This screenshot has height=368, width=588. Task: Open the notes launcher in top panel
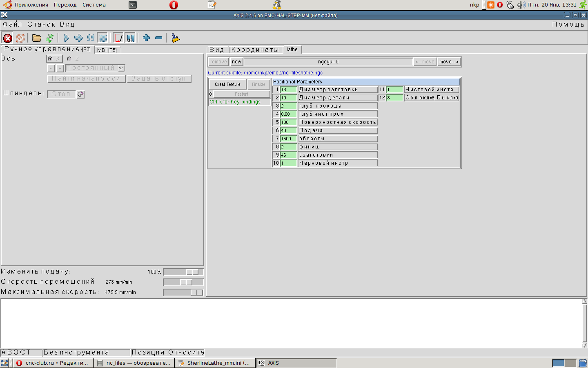click(212, 5)
